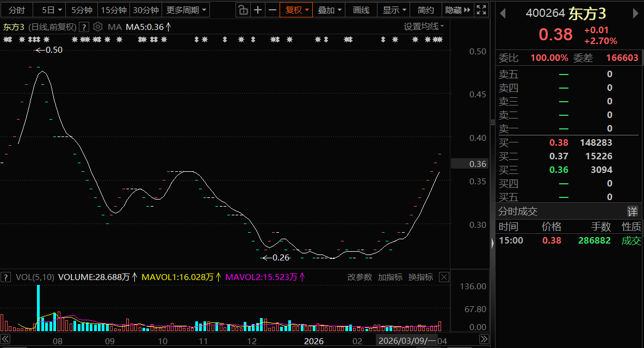Switch to 30分钟 period tab

tap(146, 10)
